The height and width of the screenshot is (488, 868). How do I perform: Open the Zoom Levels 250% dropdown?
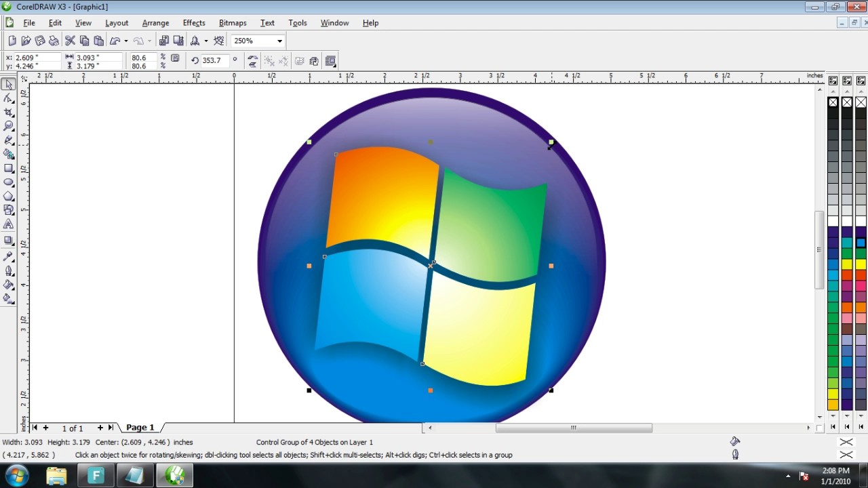(279, 41)
